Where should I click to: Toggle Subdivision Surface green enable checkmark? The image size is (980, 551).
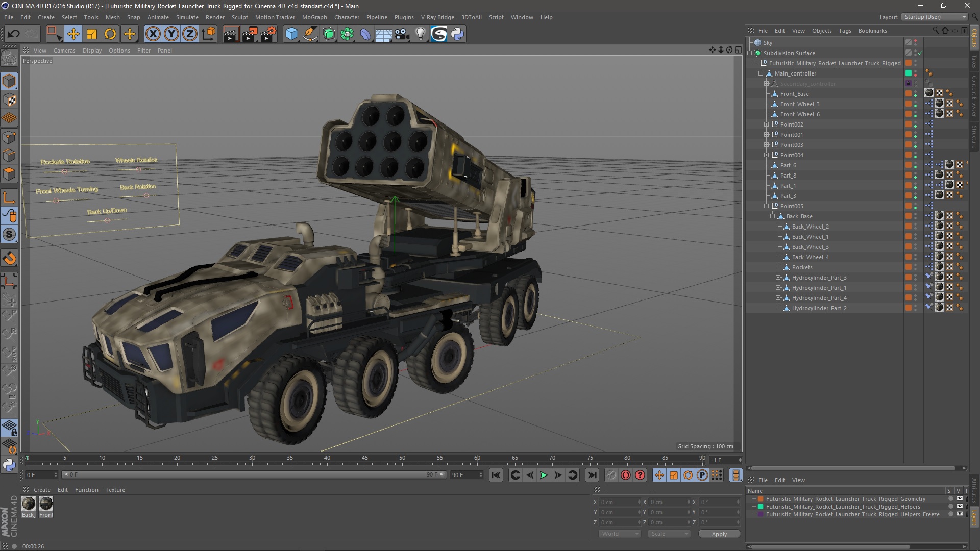(x=920, y=53)
